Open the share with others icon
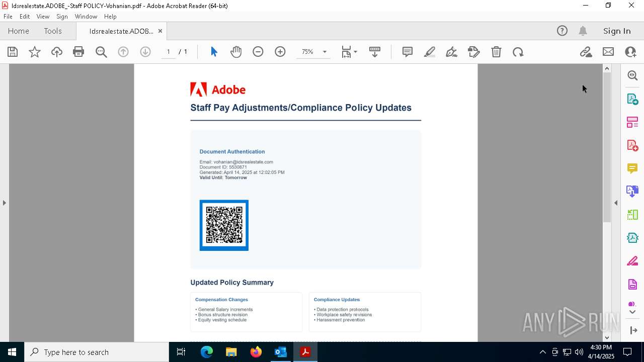The height and width of the screenshot is (362, 644). (630, 52)
